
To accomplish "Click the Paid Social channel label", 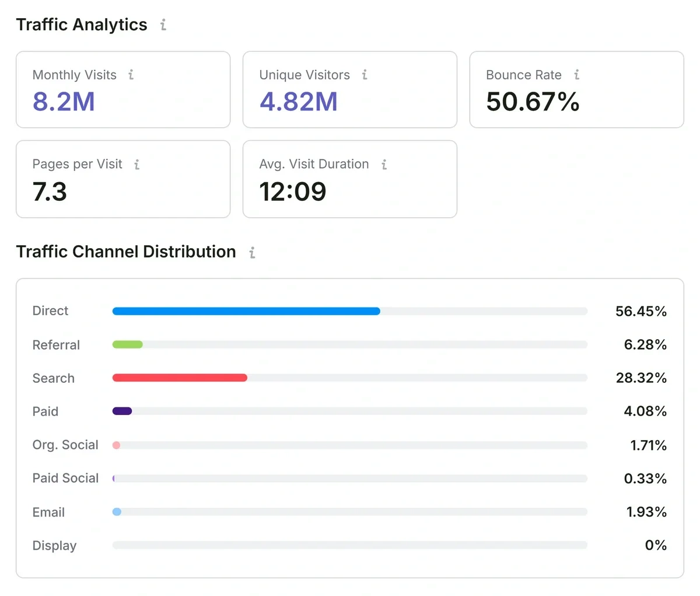I will tap(65, 478).
